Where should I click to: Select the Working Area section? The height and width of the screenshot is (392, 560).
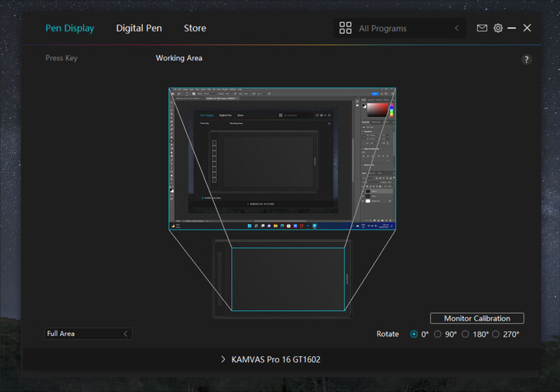179,58
